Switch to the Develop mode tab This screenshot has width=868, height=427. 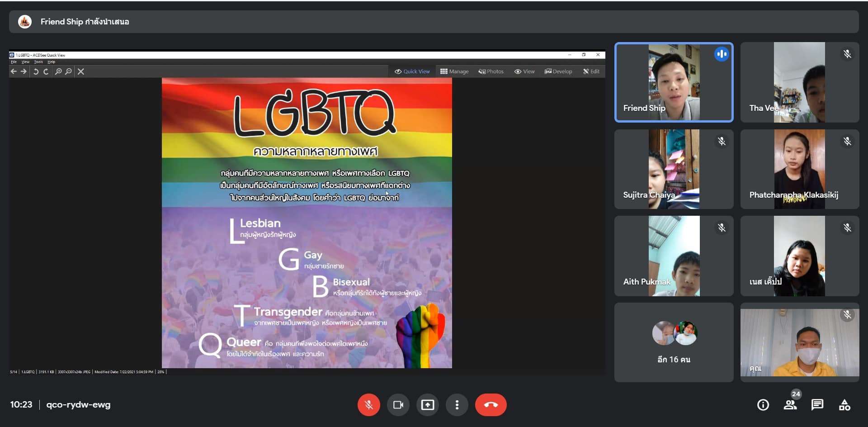(x=558, y=71)
